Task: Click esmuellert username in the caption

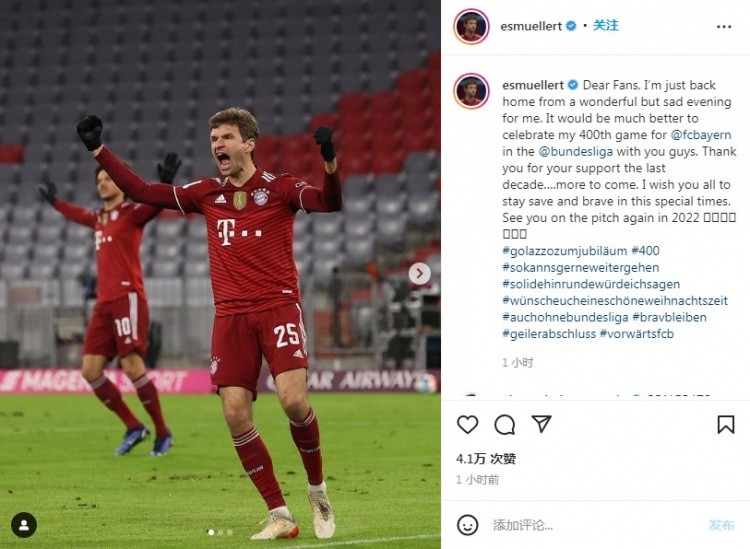Action: (x=533, y=85)
